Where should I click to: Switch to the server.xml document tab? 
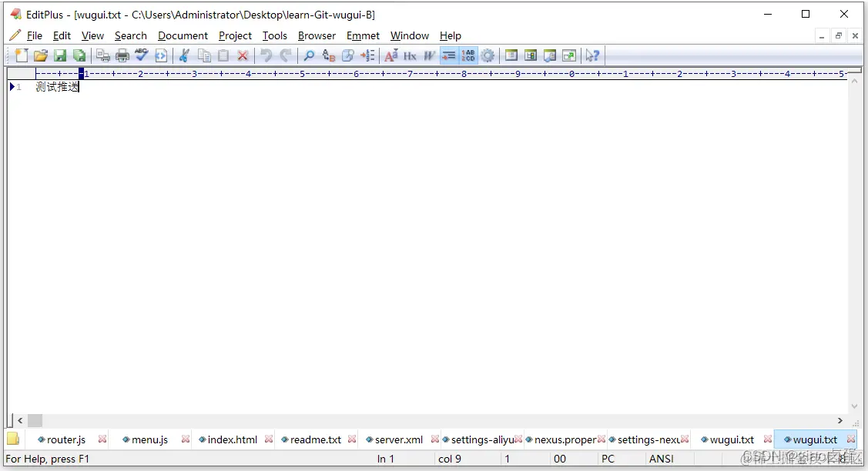click(399, 439)
